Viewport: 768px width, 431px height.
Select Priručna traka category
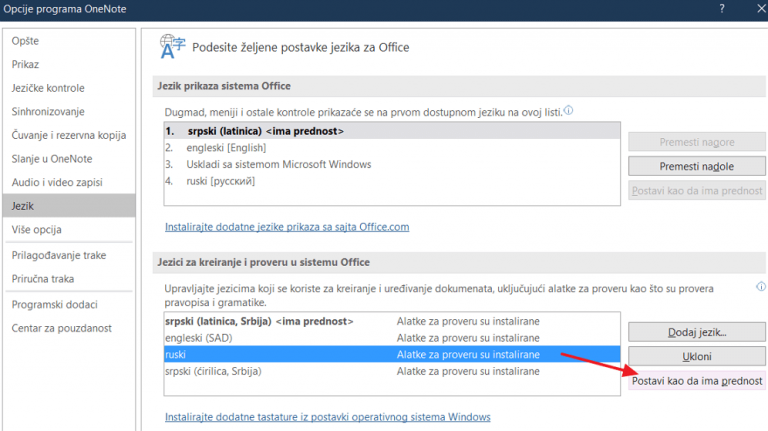click(x=43, y=279)
